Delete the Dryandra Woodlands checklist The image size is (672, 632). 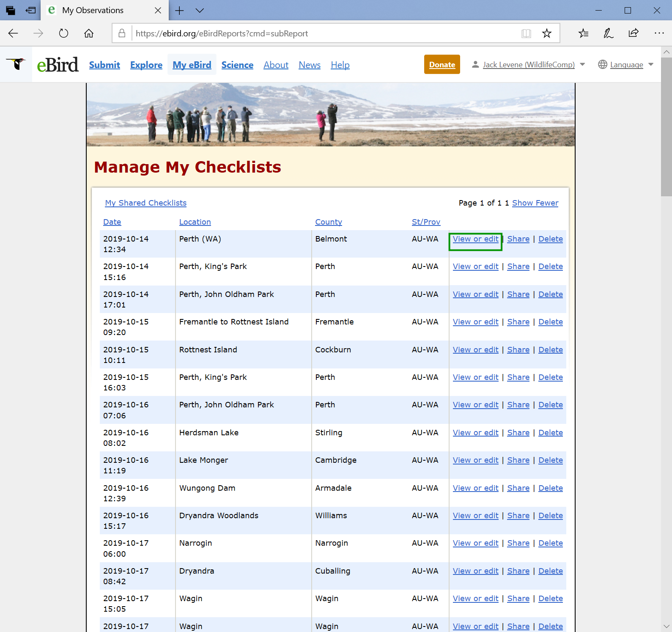(550, 515)
